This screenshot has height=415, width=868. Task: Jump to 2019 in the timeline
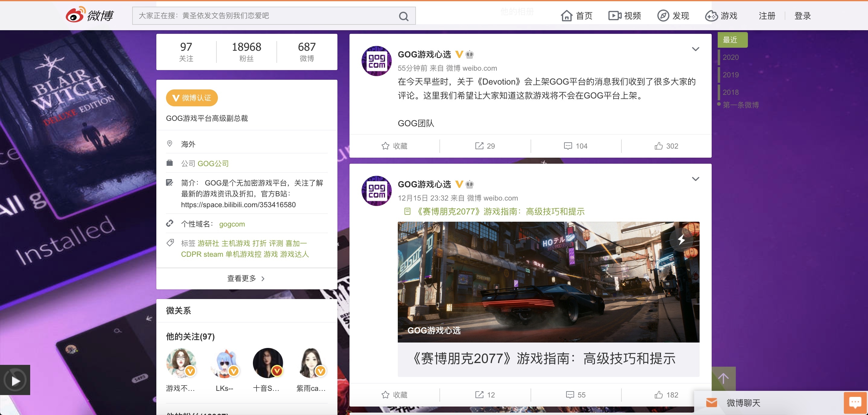click(730, 75)
